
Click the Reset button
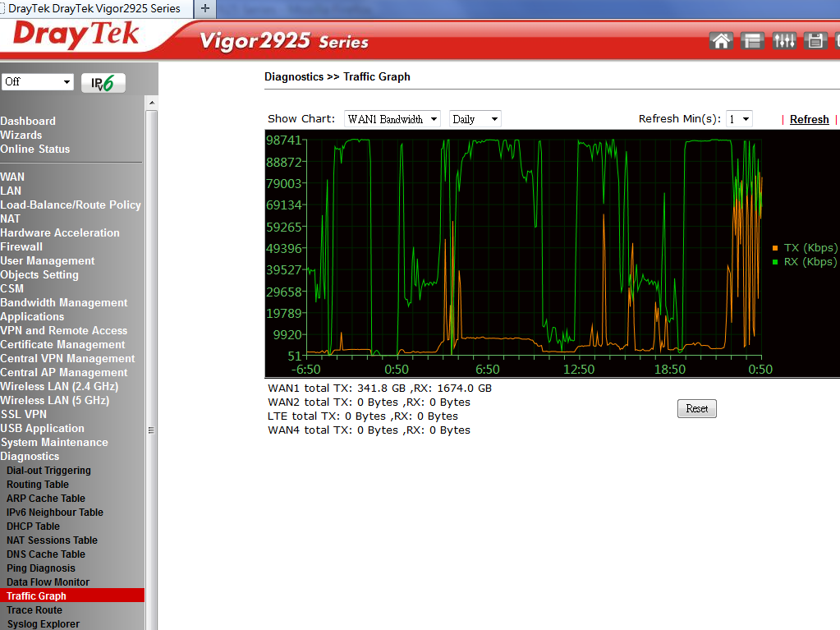696,409
